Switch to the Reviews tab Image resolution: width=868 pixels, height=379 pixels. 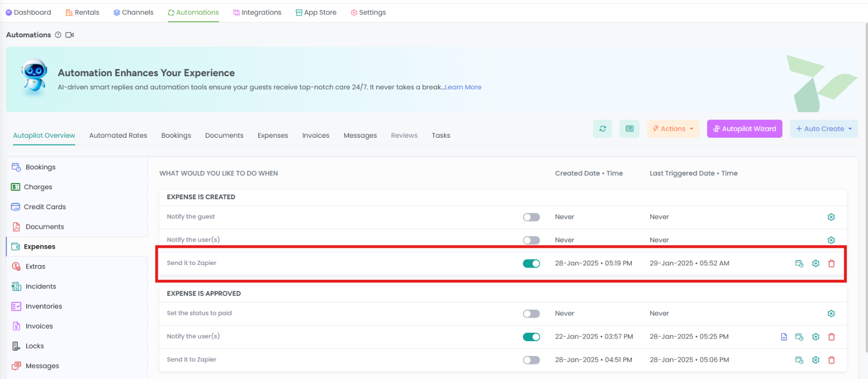click(404, 135)
